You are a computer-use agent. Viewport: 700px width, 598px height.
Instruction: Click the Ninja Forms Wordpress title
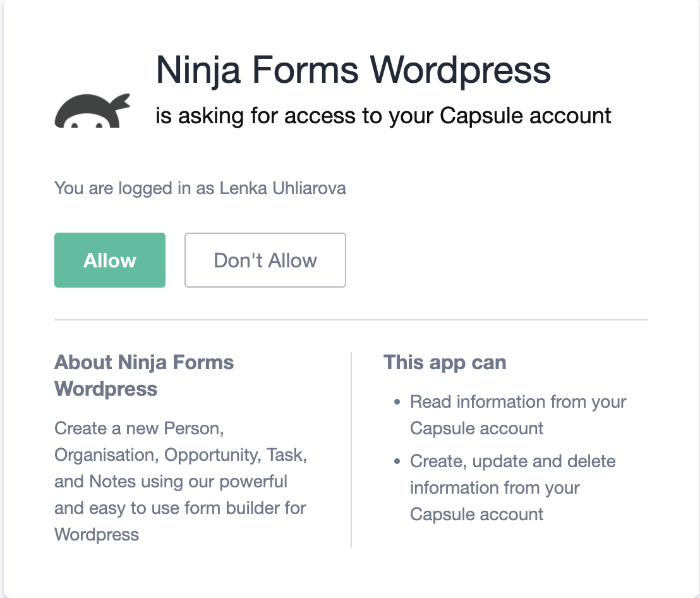354,70
